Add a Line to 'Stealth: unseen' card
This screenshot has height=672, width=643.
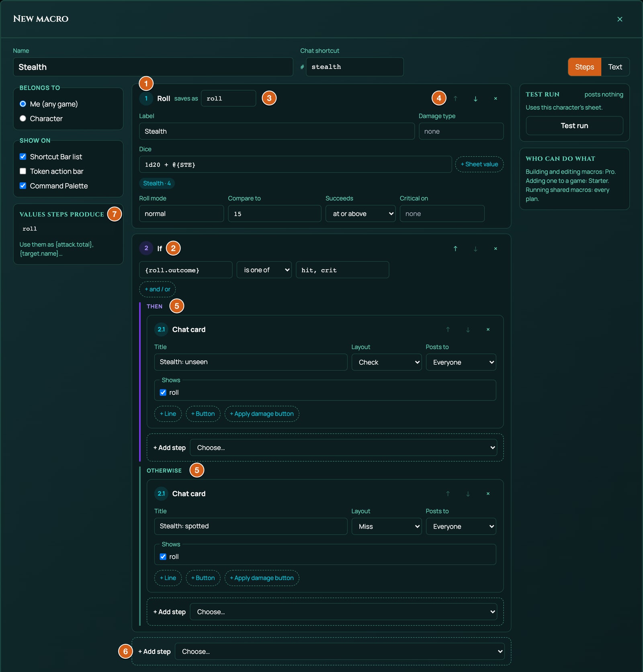click(168, 414)
